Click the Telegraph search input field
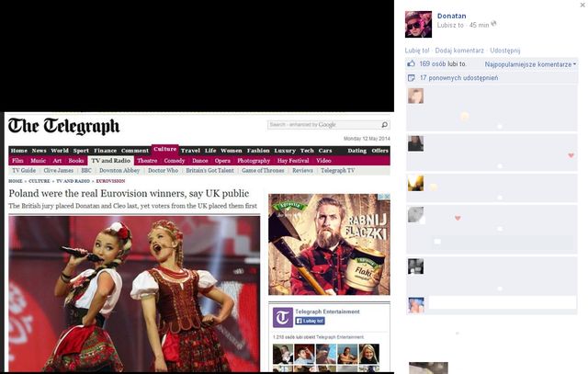Screen dimensions: 588x374 tap(324, 125)
